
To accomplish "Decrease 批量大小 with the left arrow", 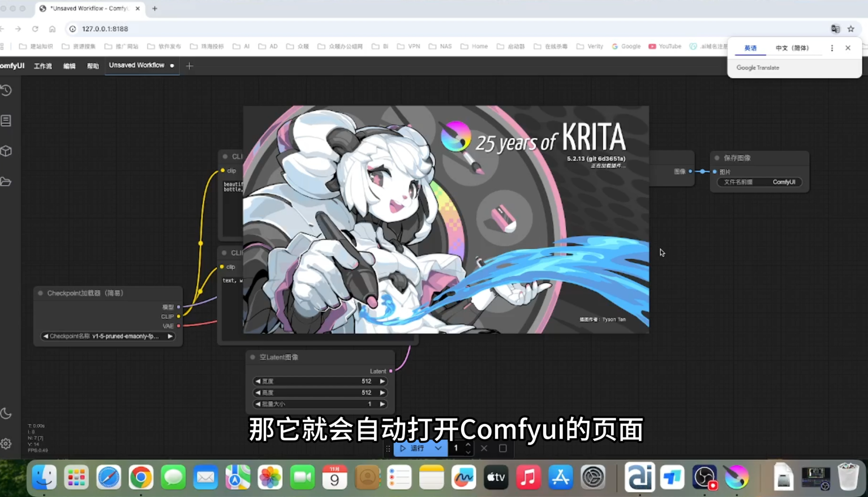I will pyautogui.click(x=258, y=404).
